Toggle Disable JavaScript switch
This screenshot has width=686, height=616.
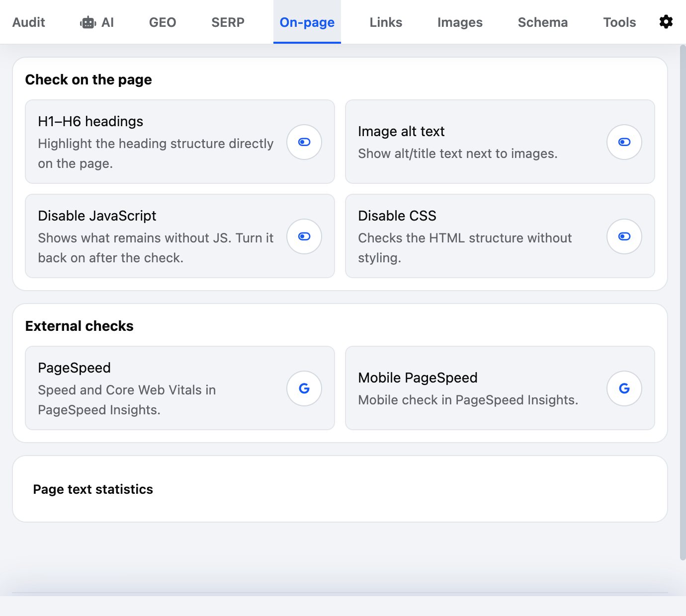pos(304,236)
